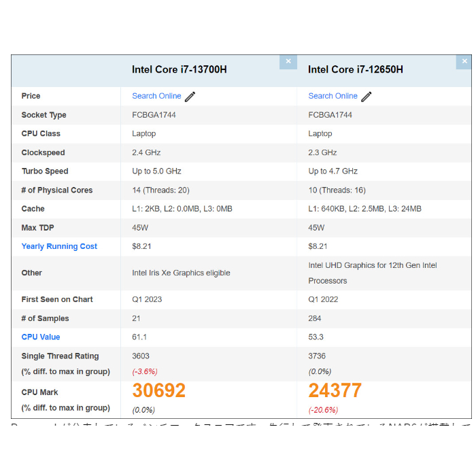
Task: Click the 30692 CPU Mark score
Action: click(x=158, y=390)
